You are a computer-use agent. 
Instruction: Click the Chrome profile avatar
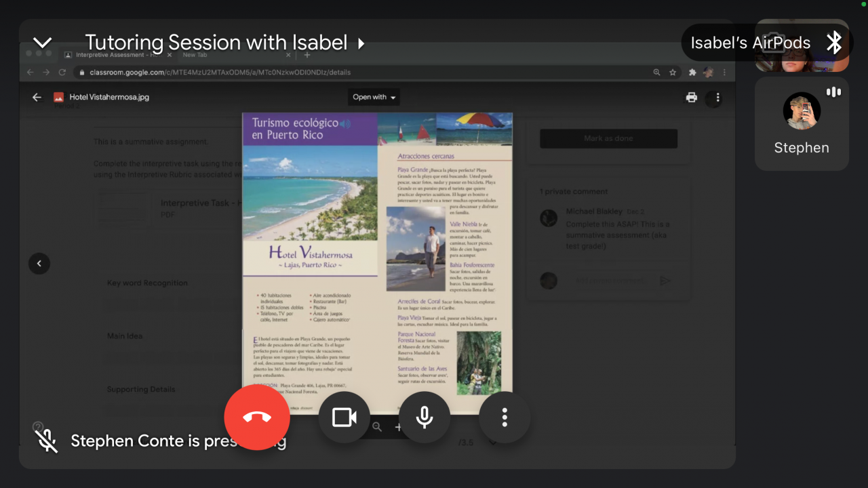click(709, 72)
